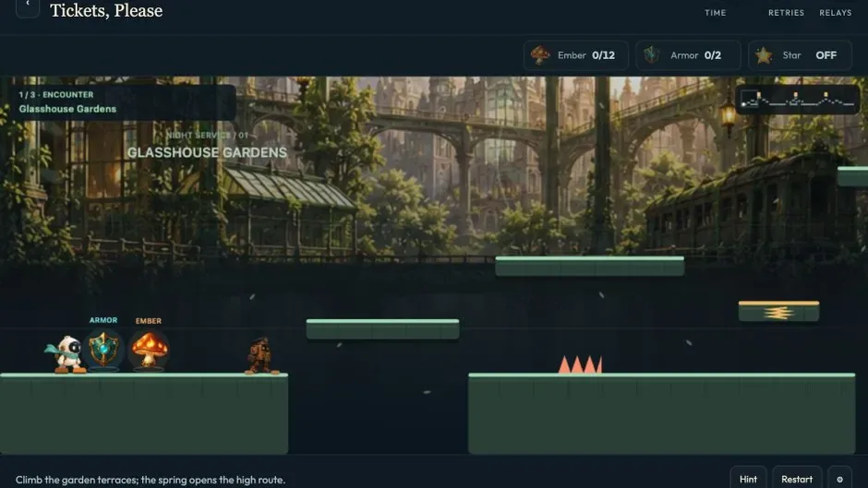Click the yellow spring pad platform
Image resolution: width=868 pixels, height=488 pixels.
[778, 312]
